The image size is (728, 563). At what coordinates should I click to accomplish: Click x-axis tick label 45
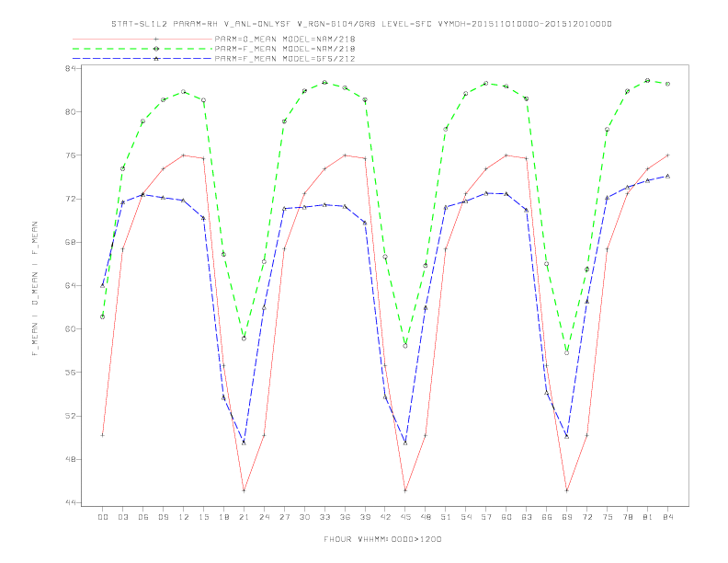click(x=405, y=517)
